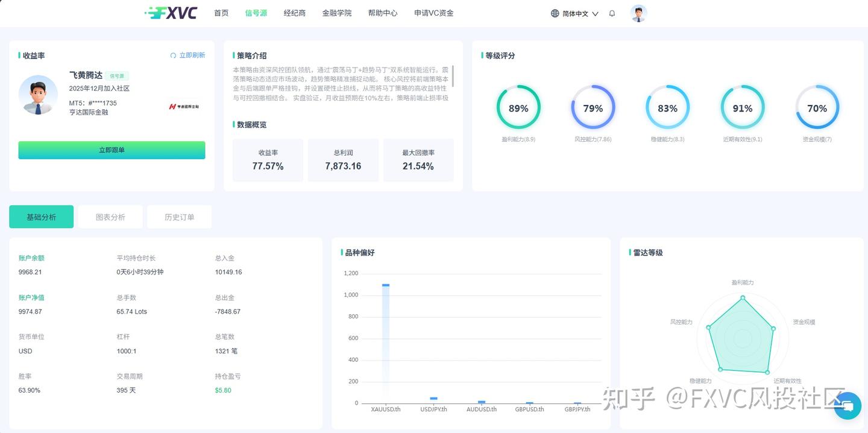Click the 总入金 value 10149.16
Viewport: 868px width, 433px height.
tap(228, 272)
